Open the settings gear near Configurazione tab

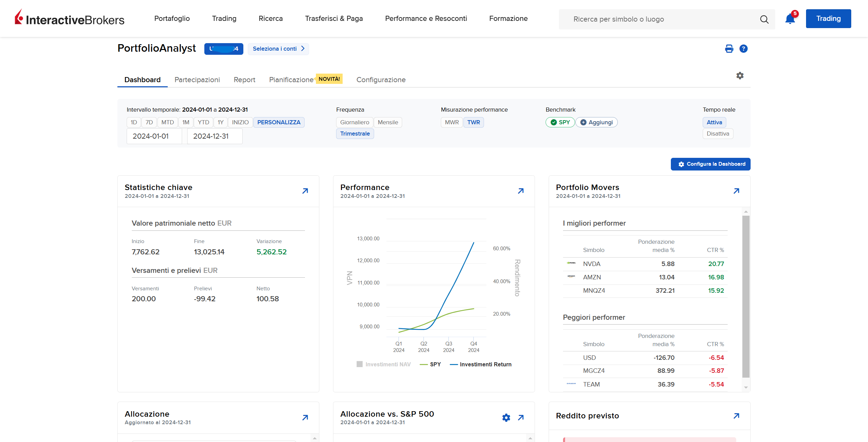click(740, 76)
